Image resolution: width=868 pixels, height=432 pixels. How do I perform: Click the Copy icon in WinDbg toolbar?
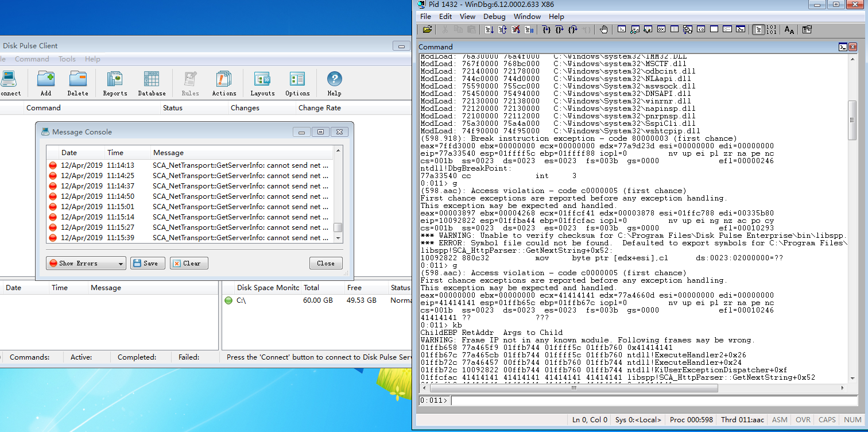(x=458, y=29)
